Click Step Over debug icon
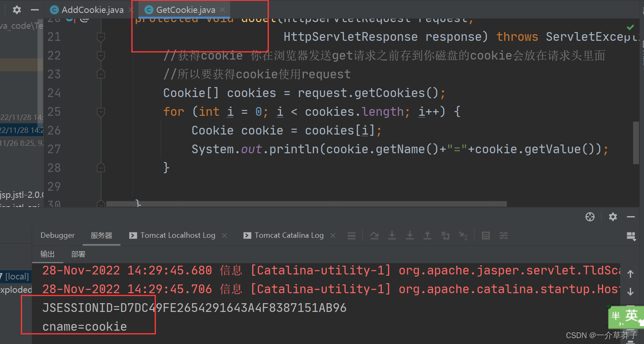 (x=374, y=236)
